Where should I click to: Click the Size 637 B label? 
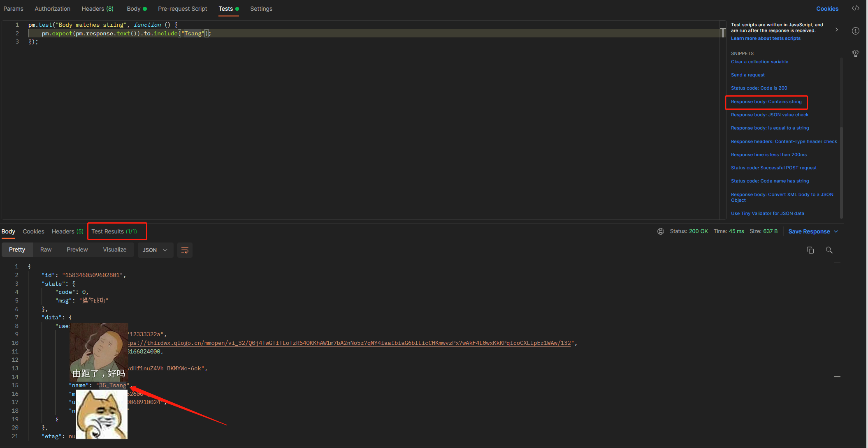(x=764, y=231)
